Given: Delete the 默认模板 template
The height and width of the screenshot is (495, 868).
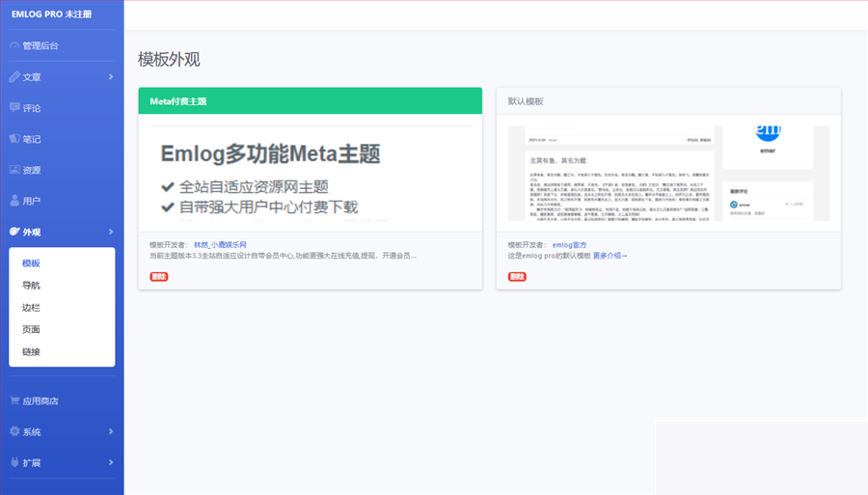Looking at the screenshot, I should coord(517,277).
